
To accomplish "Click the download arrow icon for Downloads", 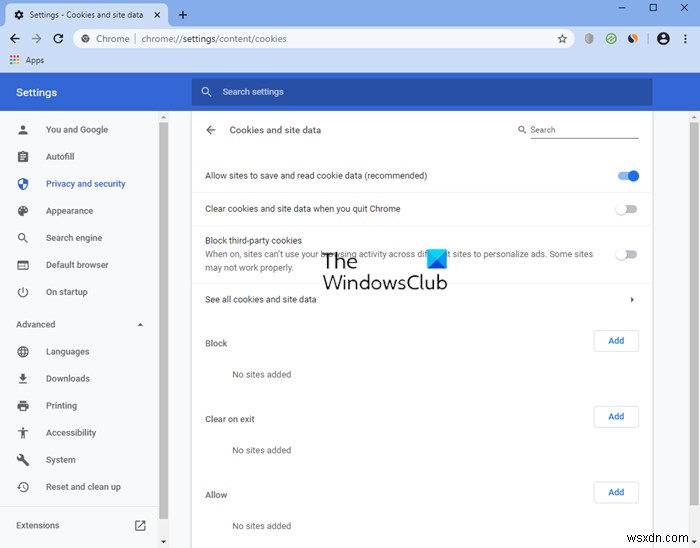I will [x=23, y=379].
